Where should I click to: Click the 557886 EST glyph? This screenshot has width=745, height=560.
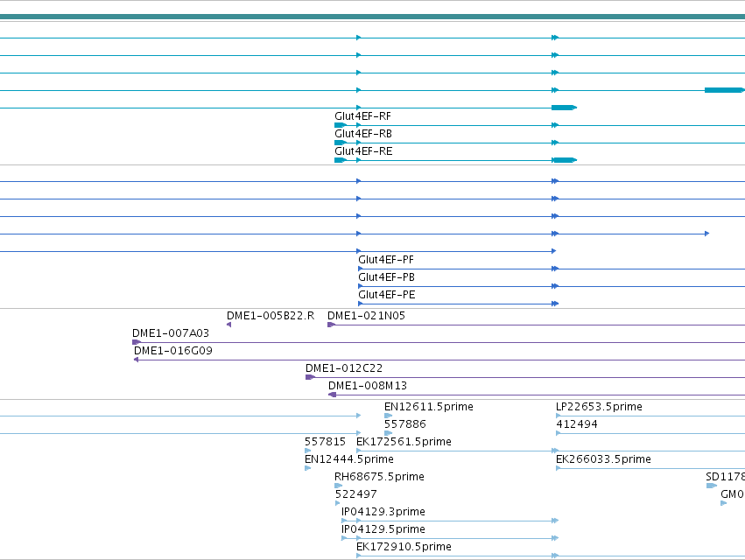388,433
